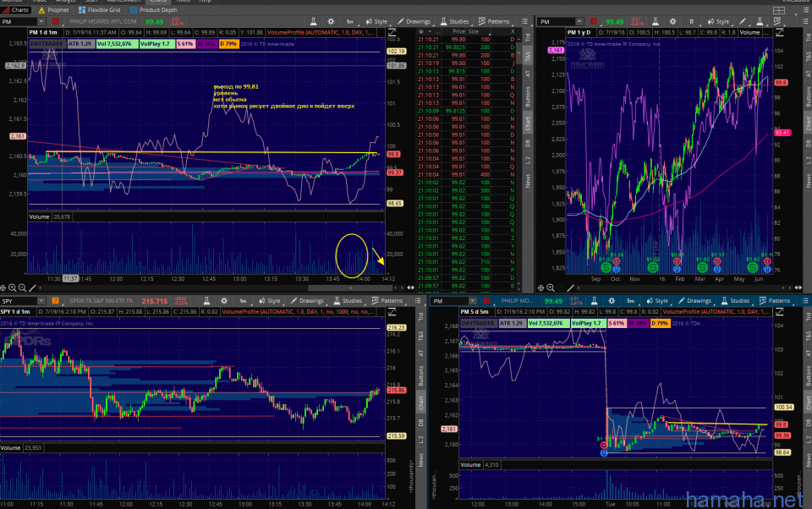Click Patterns button on PM 5m chart
This screenshot has height=509, width=812.
tap(775, 300)
